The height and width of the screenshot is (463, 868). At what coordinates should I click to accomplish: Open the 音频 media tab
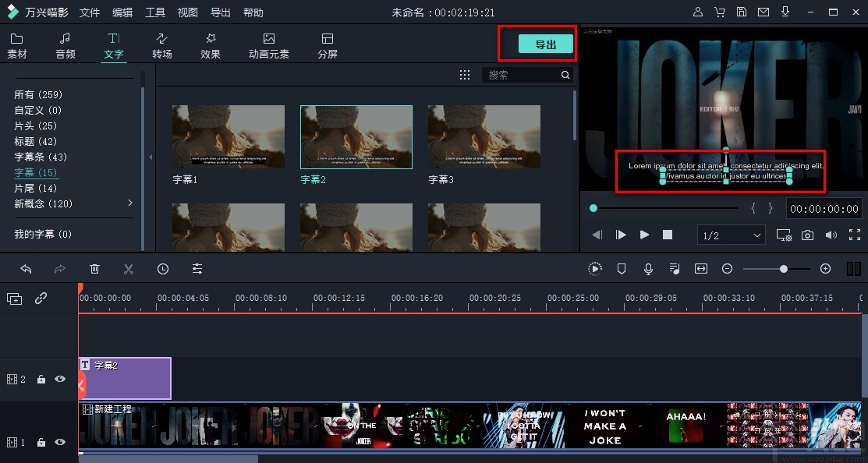[x=66, y=44]
